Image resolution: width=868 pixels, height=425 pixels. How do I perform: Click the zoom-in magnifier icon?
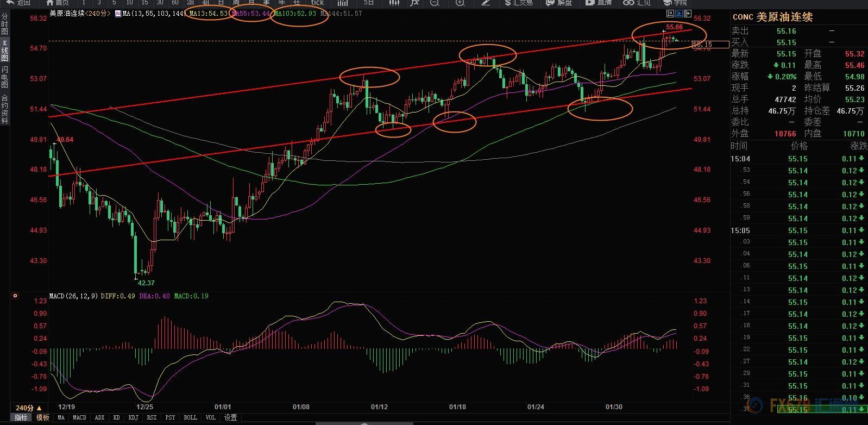pyautogui.click(x=460, y=3)
